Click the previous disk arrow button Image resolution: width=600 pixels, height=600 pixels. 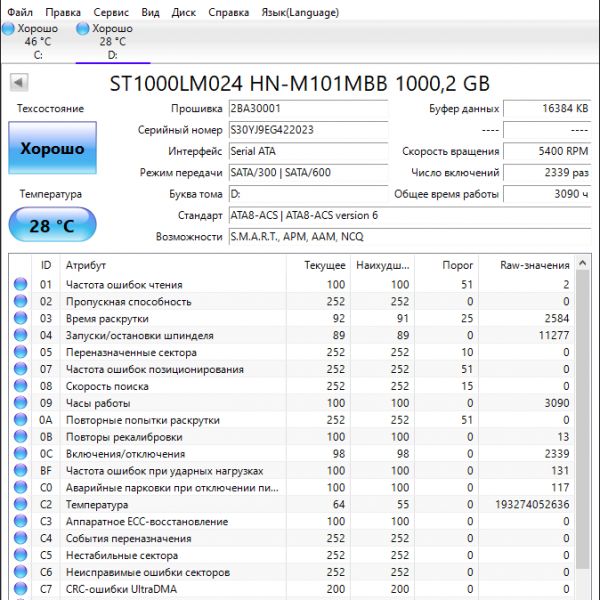[x=18, y=82]
